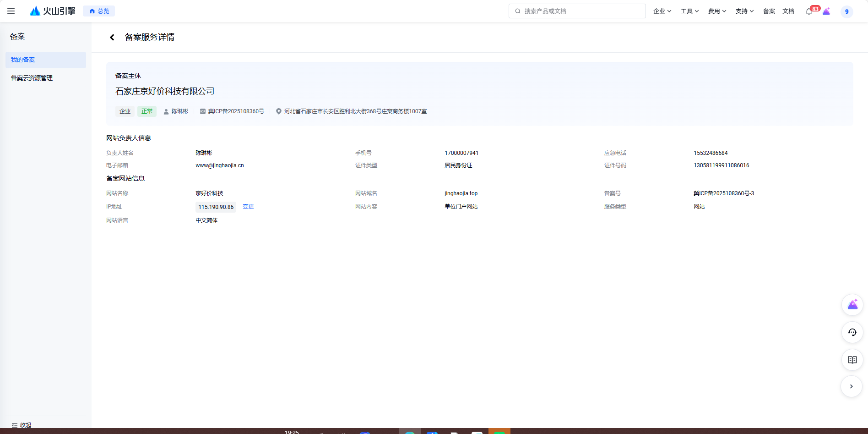Click the ID number 130581199911086016

pos(722,165)
